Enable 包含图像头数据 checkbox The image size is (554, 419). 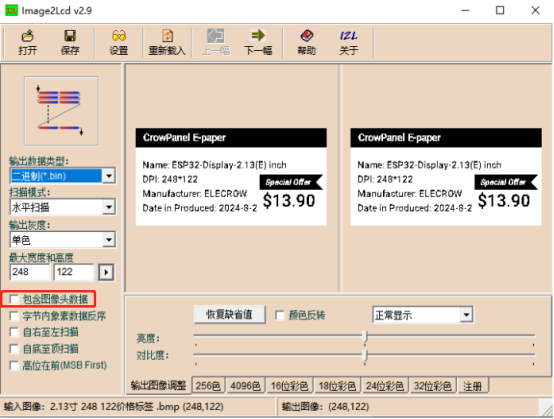click(x=14, y=300)
